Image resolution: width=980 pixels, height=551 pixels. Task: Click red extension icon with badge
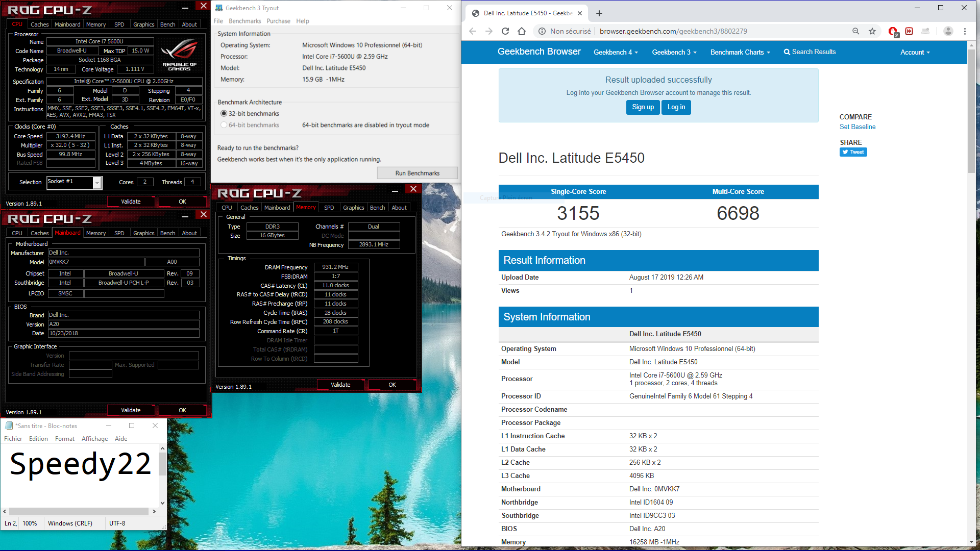(x=893, y=32)
